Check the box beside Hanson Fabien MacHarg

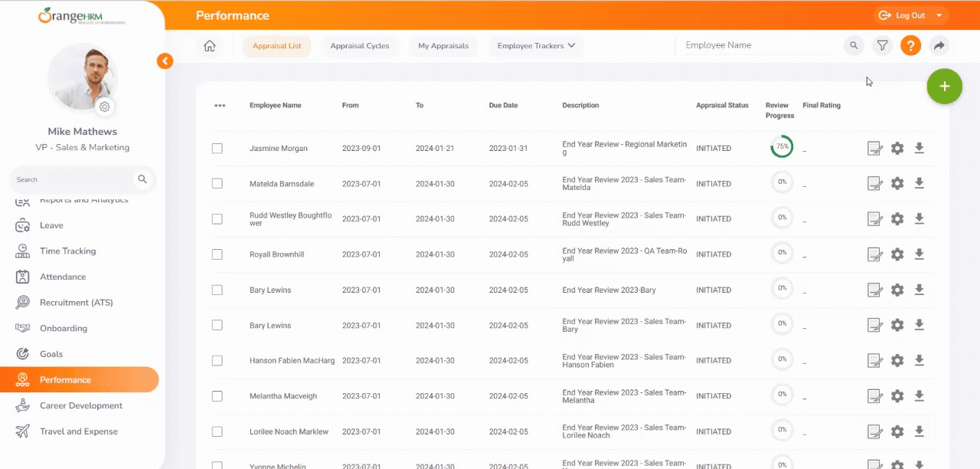click(x=217, y=361)
